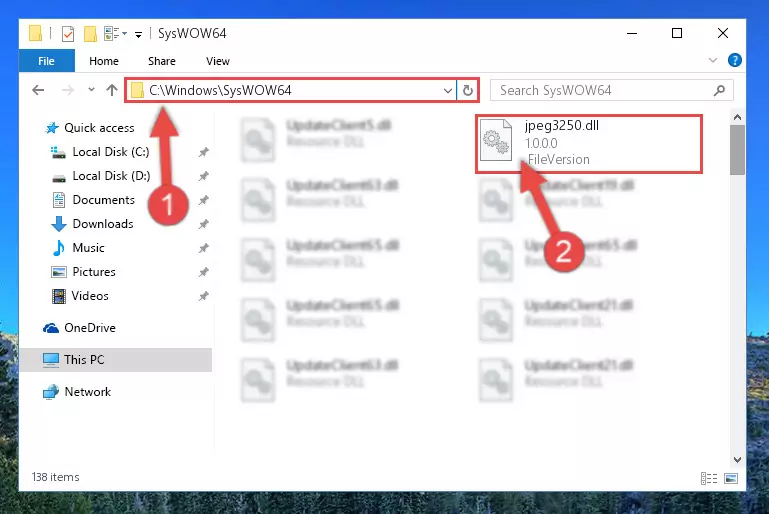The image size is (769, 514).
Task: Click the Videos filmstrip icon
Action: (59, 296)
